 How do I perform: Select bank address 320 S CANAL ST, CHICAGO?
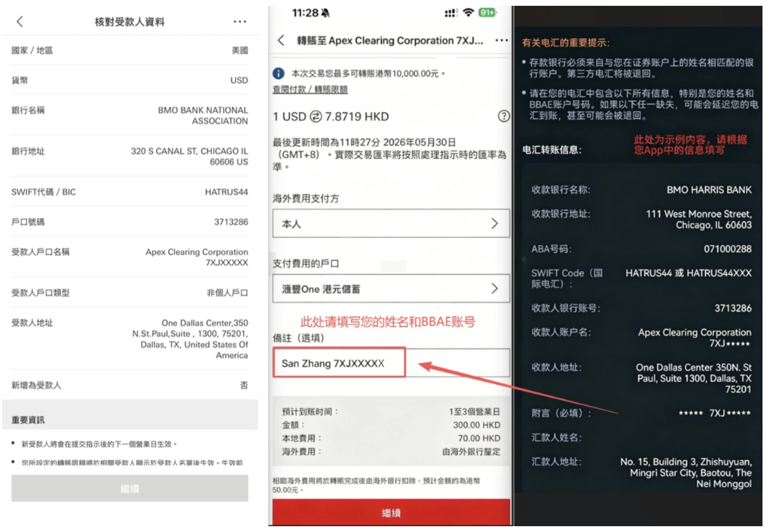click(189, 157)
